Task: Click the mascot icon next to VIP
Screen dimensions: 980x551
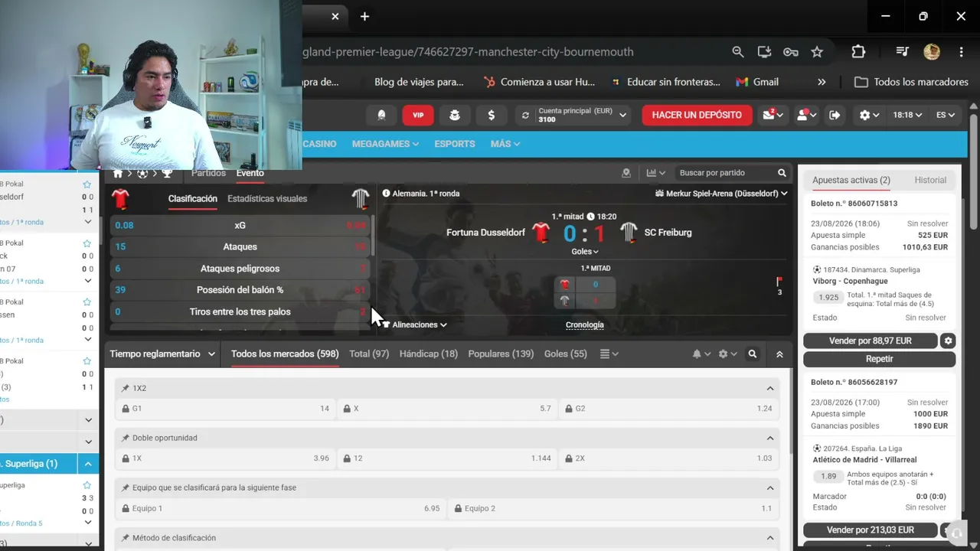Action: click(455, 115)
